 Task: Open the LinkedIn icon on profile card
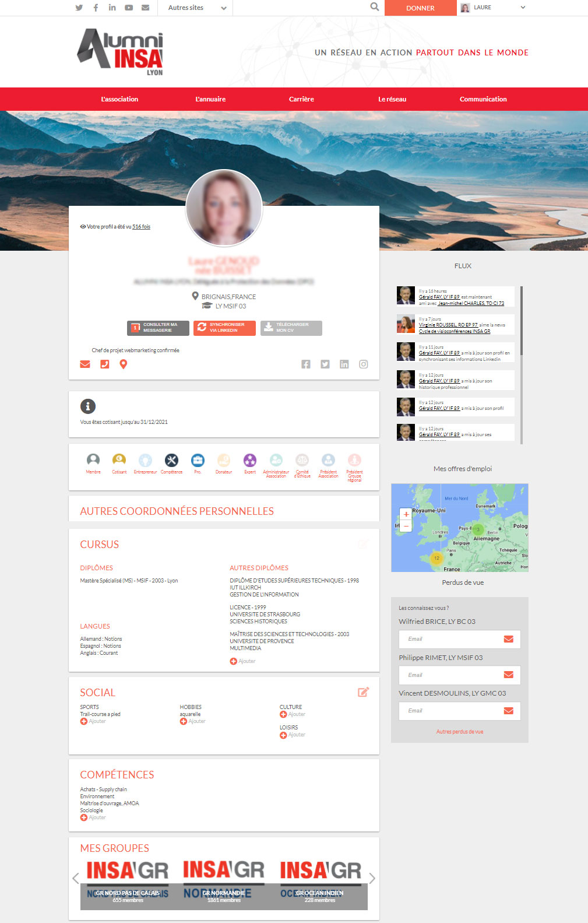[x=344, y=364]
